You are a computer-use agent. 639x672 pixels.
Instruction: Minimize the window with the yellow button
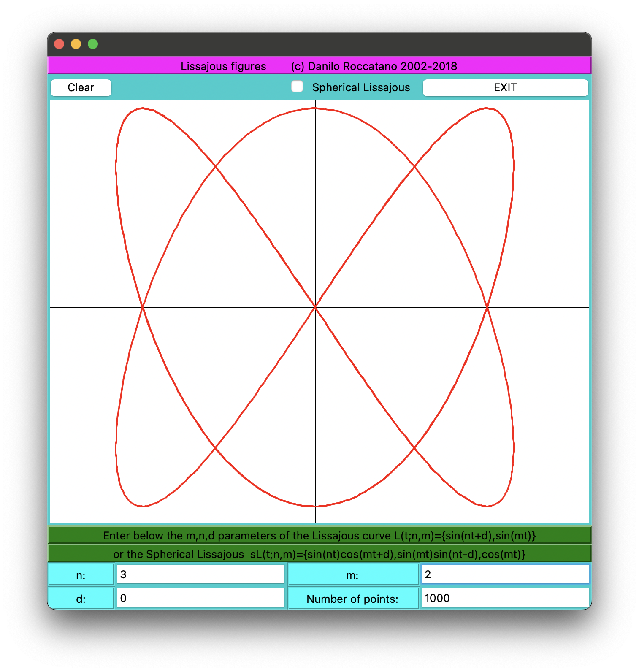[76, 44]
